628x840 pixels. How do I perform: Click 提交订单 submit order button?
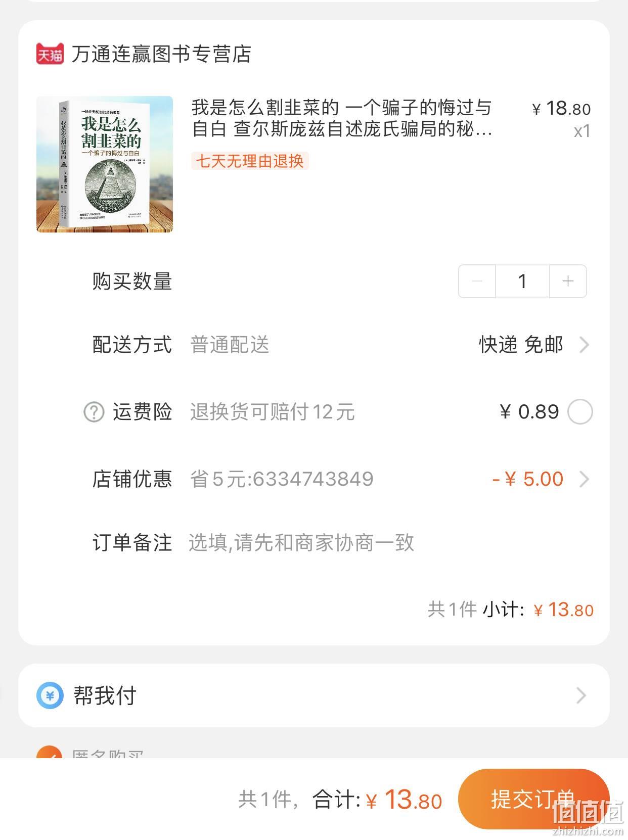tap(533, 799)
